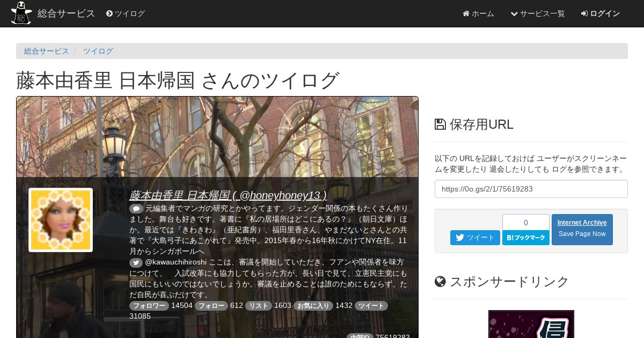Click スポンサードリンク section heading
Viewport: 644px width, 338px height.
502,282
